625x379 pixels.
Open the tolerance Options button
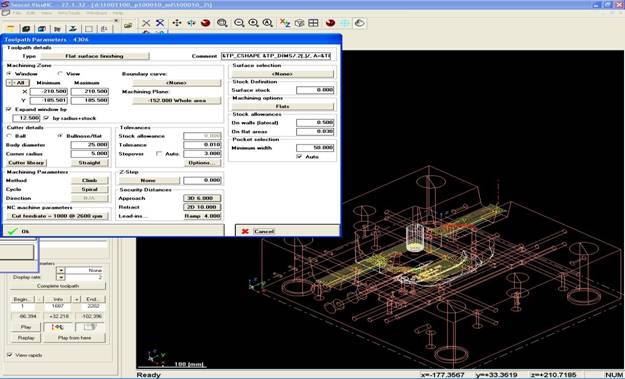pos(202,163)
